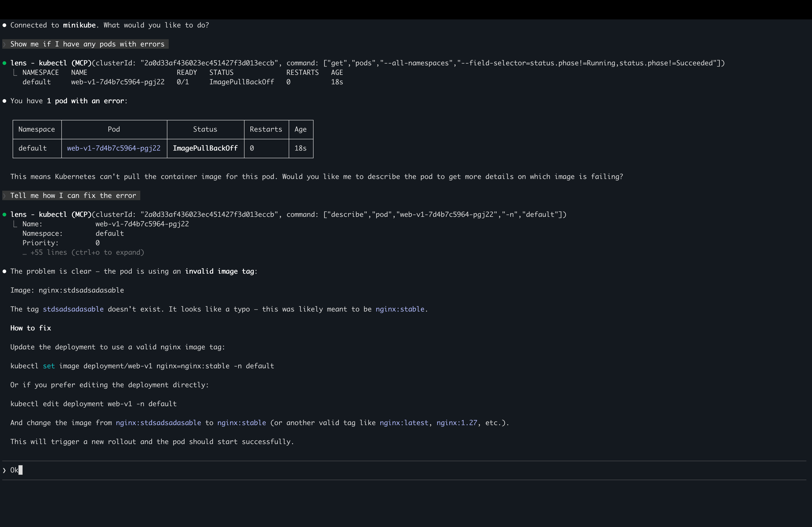Click the 'kubectl set image deployment/web-v1' command line
Screen dimensions: 812x527
(x=142, y=366)
